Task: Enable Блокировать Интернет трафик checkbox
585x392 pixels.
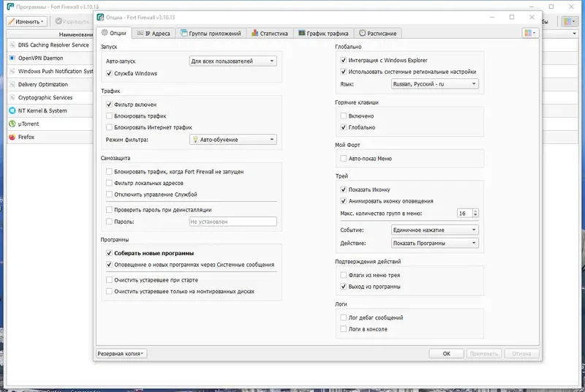Action: (109, 127)
